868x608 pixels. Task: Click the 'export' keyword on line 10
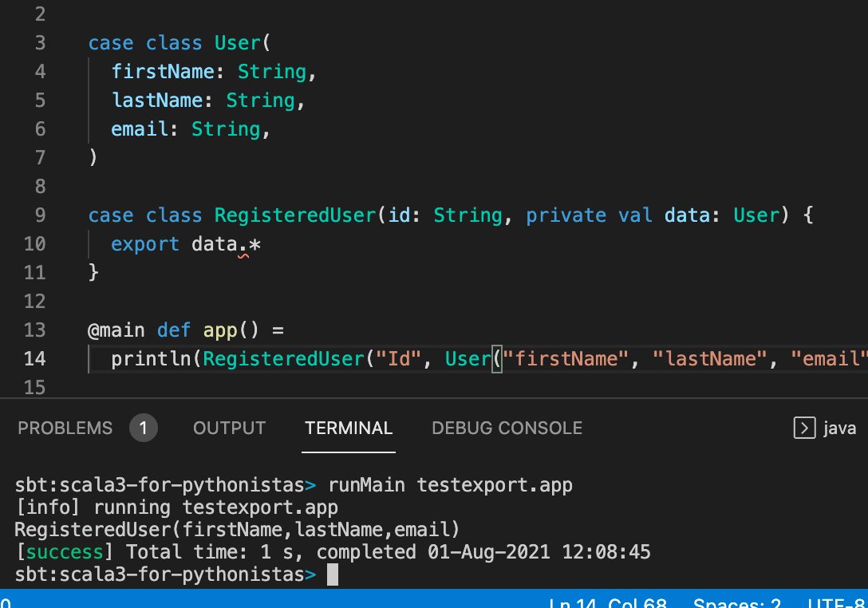pyautogui.click(x=145, y=244)
